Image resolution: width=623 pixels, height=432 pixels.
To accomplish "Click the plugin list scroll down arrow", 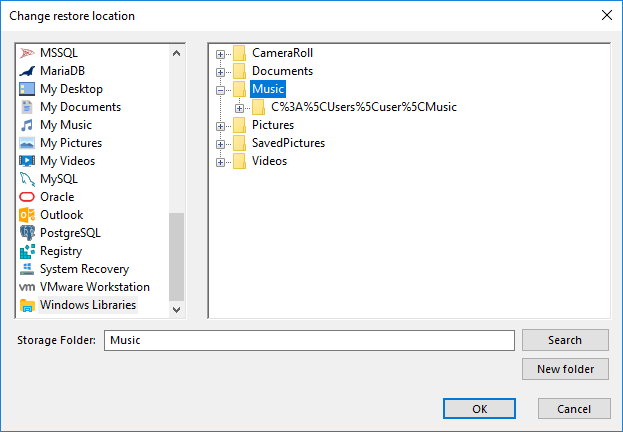I will [x=177, y=309].
